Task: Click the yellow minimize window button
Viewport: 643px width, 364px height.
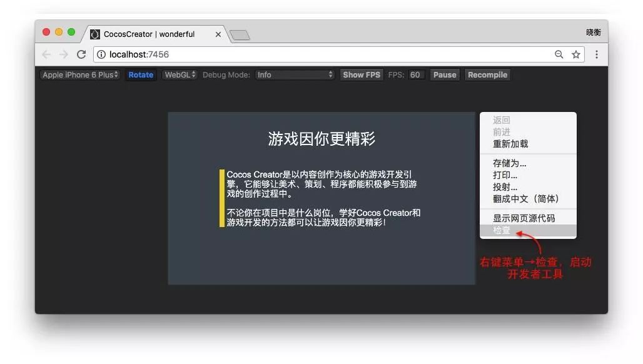Action: tap(59, 32)
